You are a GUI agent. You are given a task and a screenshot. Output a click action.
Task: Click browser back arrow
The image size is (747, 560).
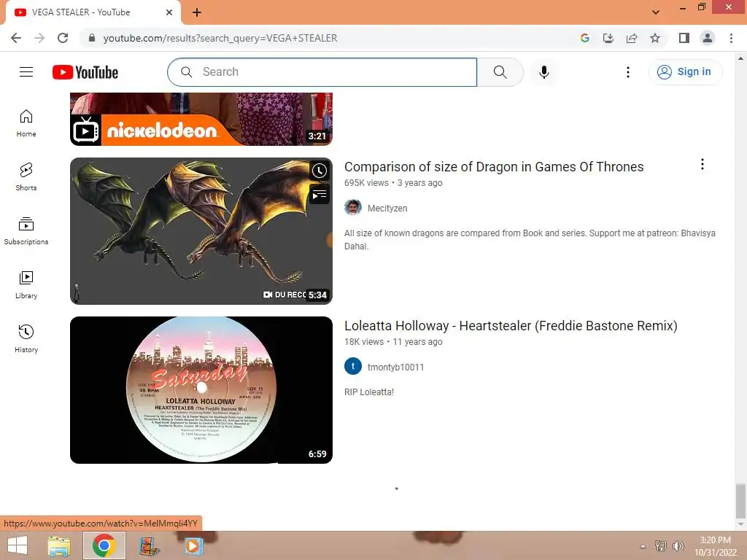pos(16,38)
